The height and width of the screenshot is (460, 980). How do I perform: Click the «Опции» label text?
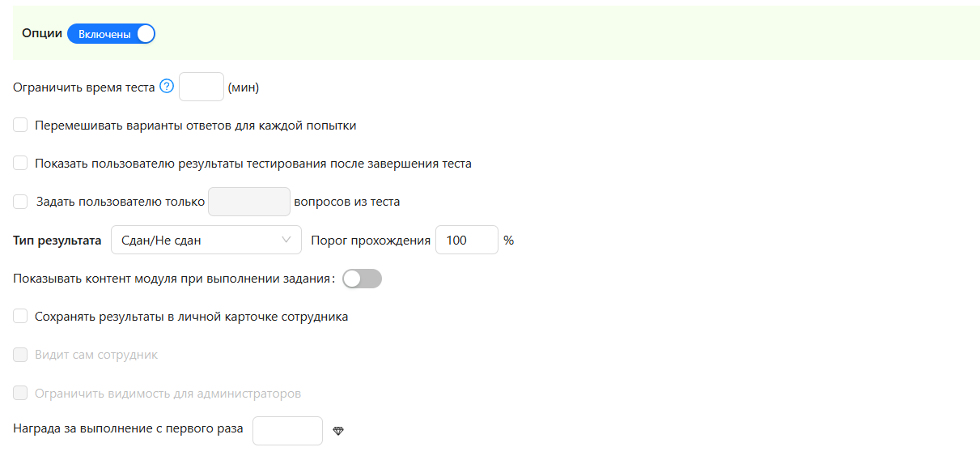pyautogui.click(x=42, y=34)
